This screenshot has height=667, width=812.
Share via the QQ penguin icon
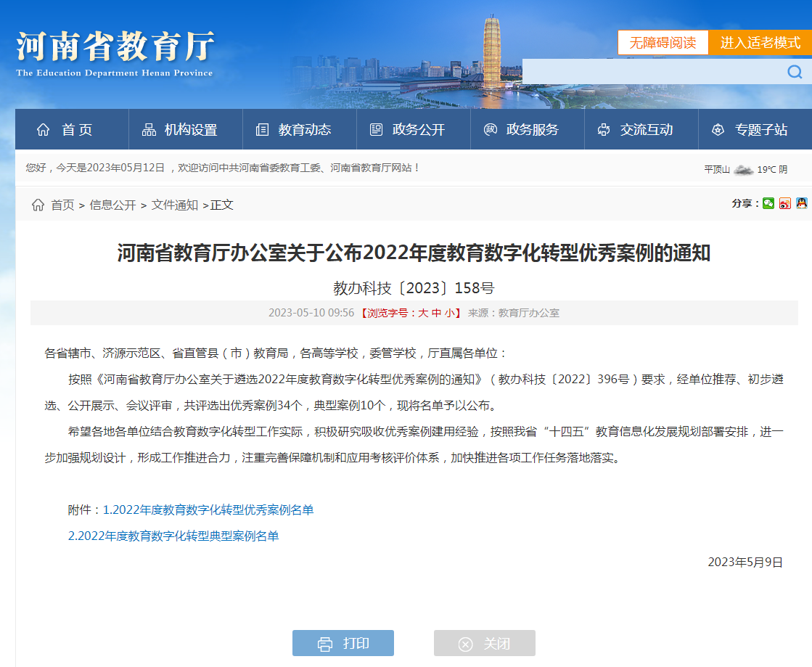(802, 203)
